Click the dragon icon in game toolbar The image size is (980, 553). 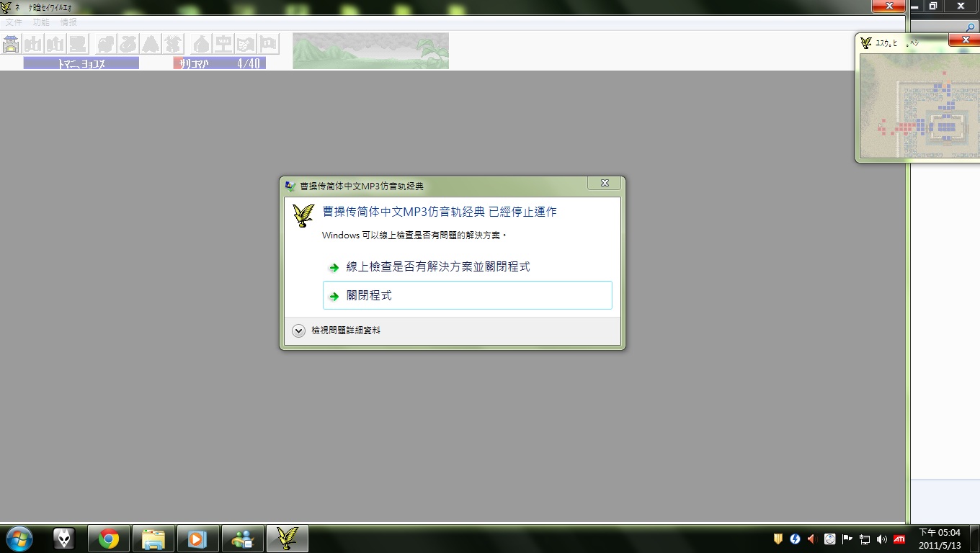106,44
